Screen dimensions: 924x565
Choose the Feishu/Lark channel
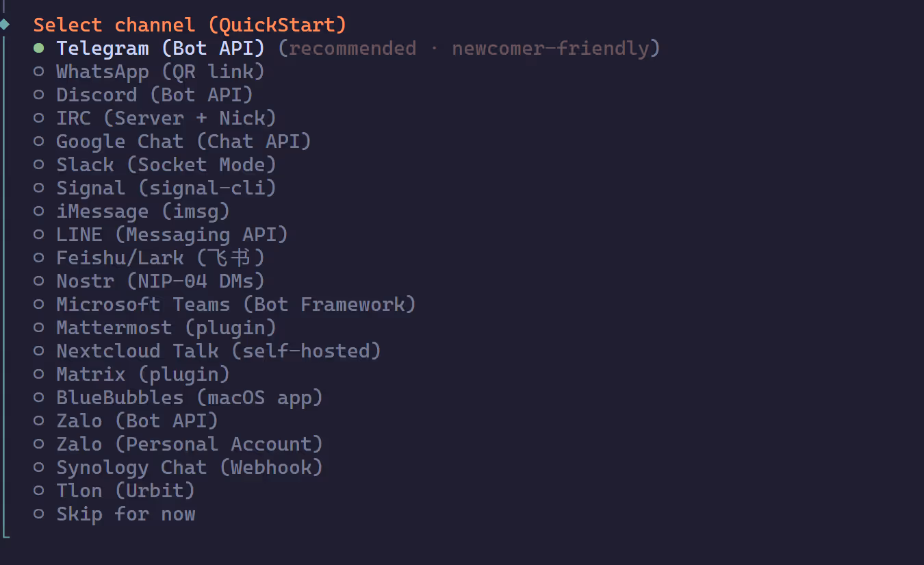[160, 258]
